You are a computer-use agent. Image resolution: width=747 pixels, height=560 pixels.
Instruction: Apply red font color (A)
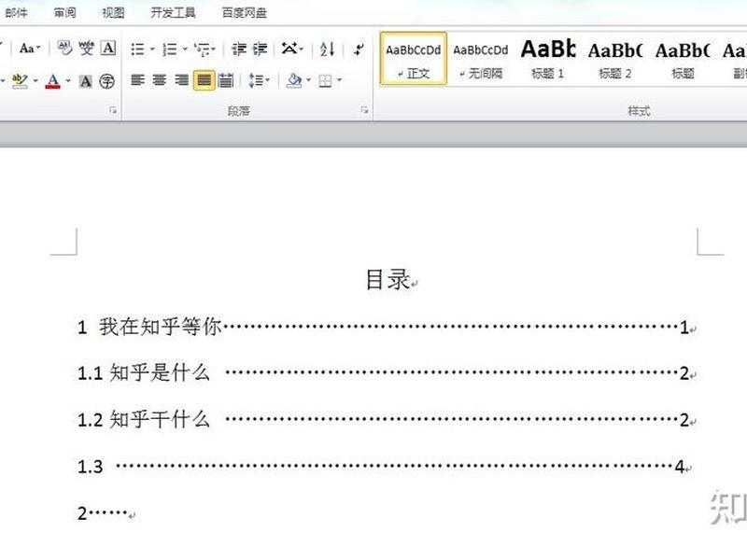click(53, 81)
